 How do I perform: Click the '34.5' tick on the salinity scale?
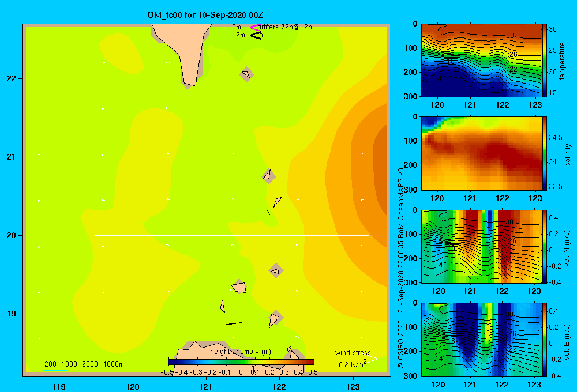pos(555,138)
